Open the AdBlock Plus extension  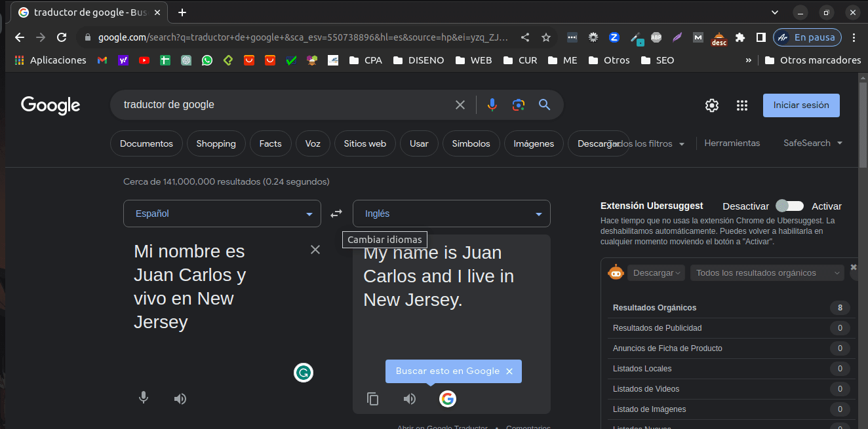coord(656,37)
